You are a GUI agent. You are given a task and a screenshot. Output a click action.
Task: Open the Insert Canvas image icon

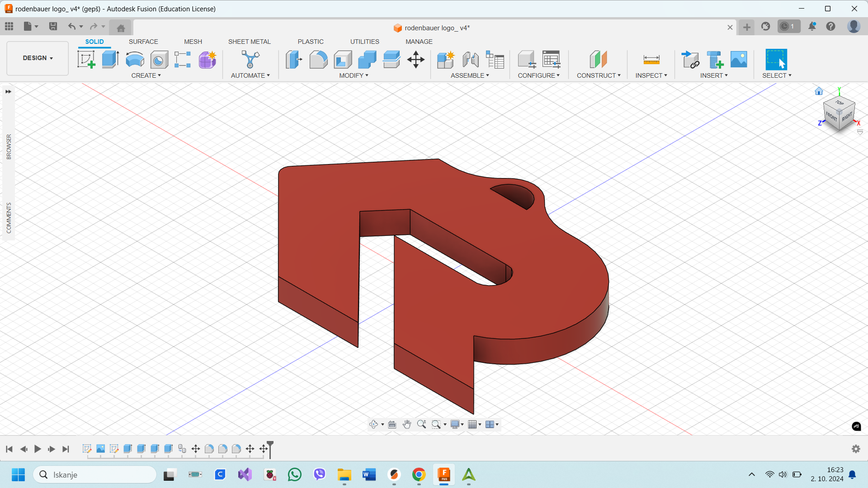(739, 59)
